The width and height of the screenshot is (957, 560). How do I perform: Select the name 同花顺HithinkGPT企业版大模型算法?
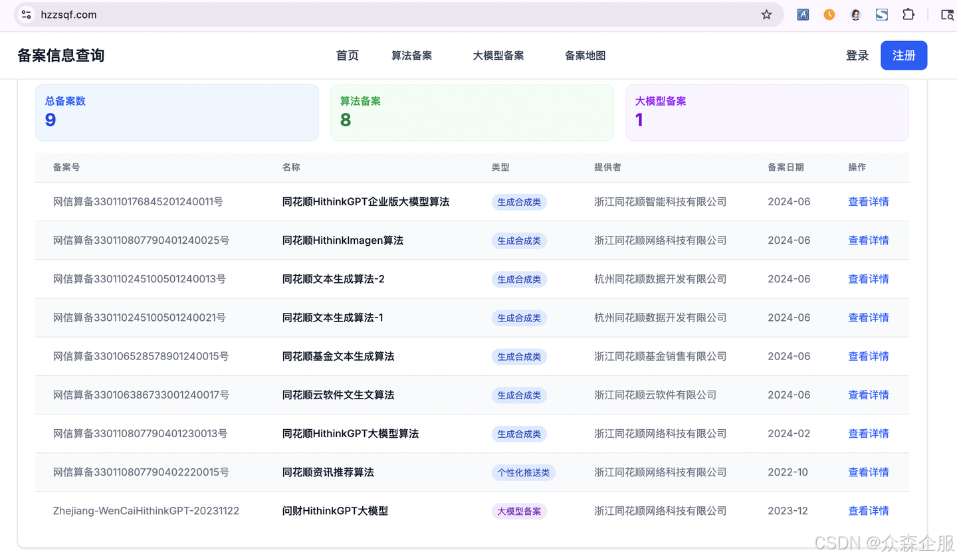click(366, 202)
